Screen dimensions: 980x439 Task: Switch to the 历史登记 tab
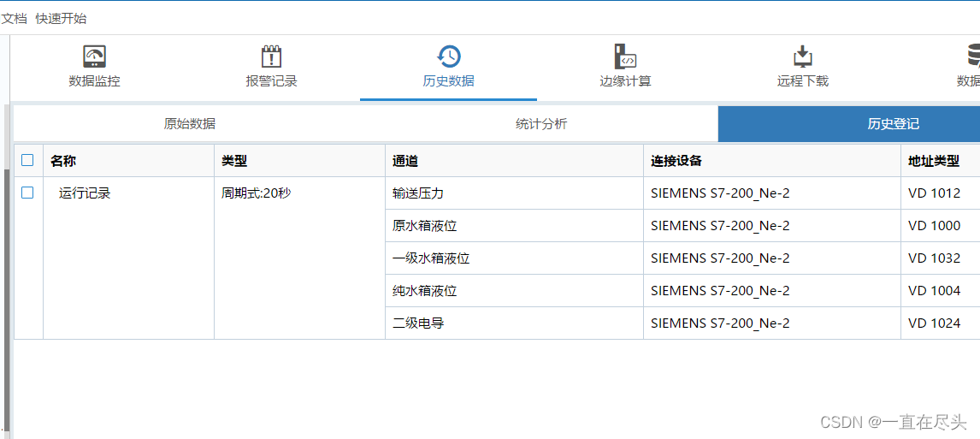coord(849,124)
